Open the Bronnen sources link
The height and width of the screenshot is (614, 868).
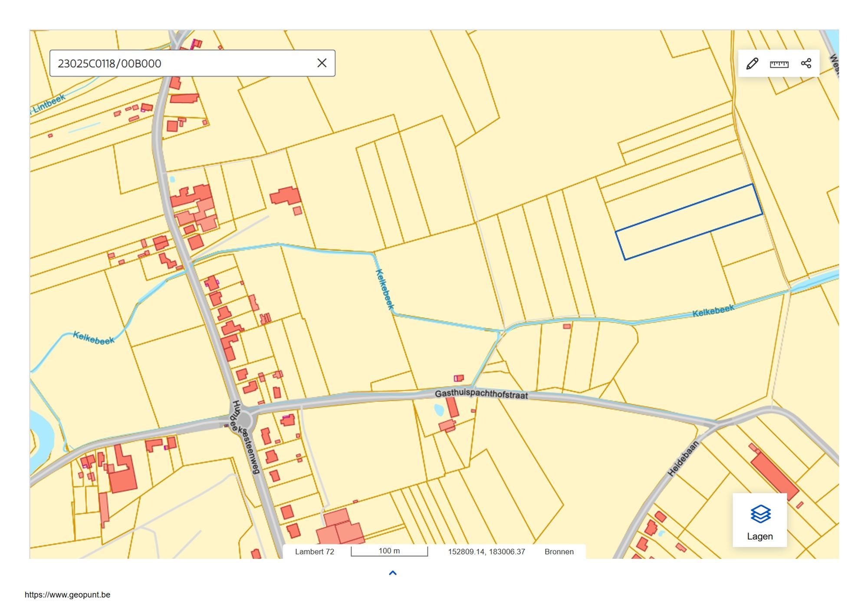(x=559, y=551)
